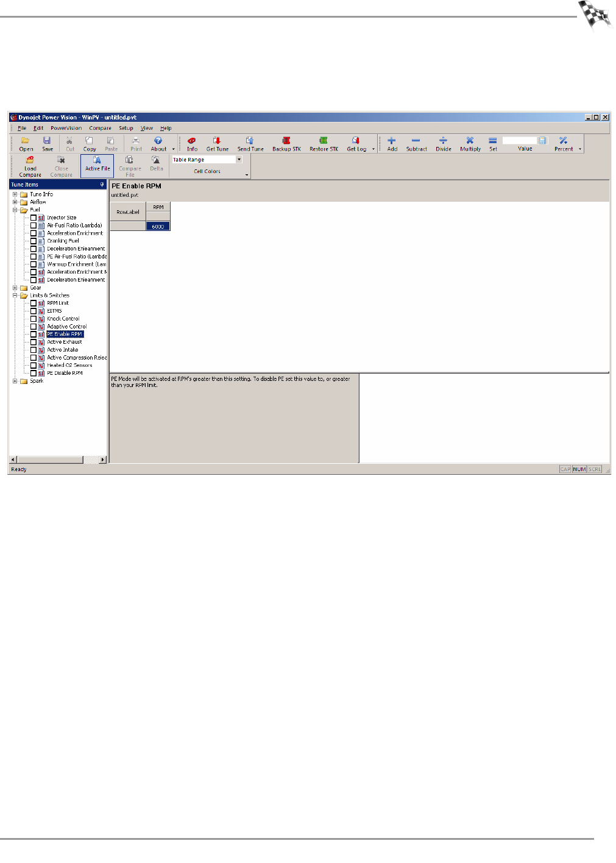Click into the Value input field
This screenshot has width=616, height=863.
[x=520, y=140]
